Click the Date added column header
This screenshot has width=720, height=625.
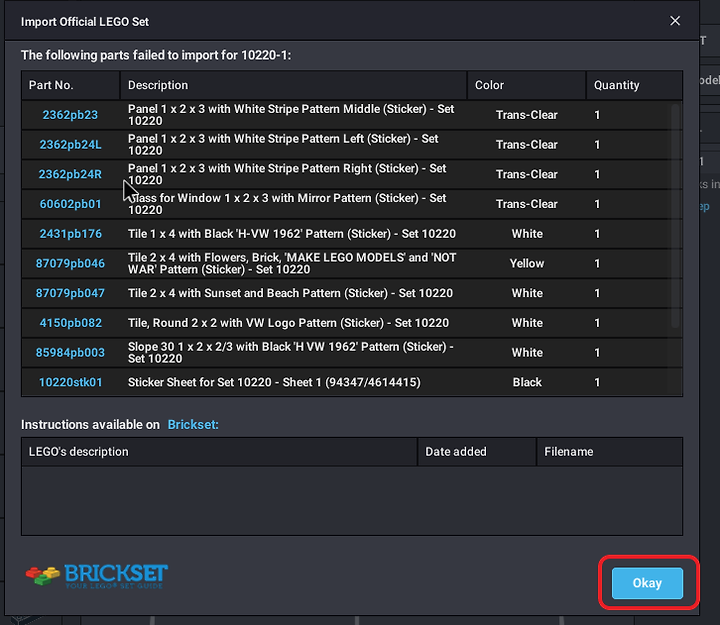477,451
